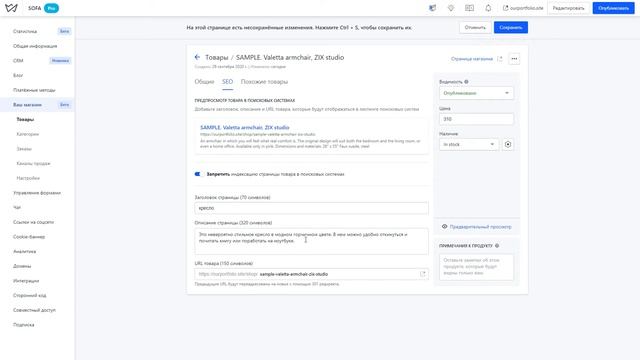This screenshot has width=640, height=360.
Task: Open the In stock availability dropdown
Action: (469, 144)
